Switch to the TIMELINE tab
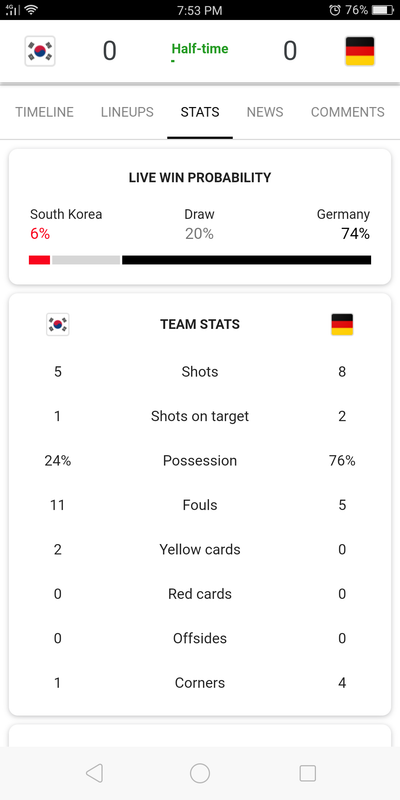The height and width of the screenshot is (800, 400). [44, 112]
